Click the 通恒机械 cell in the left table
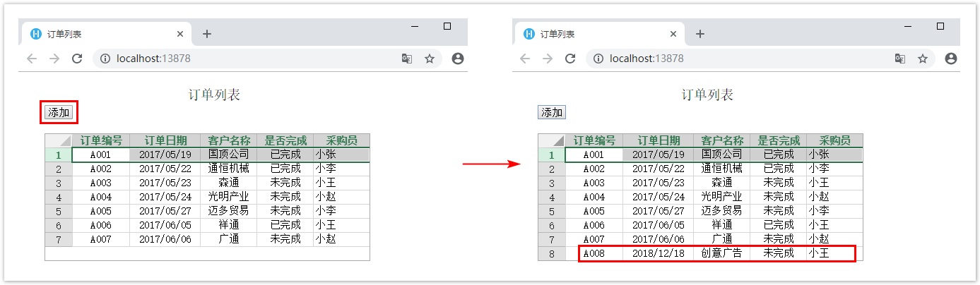Viewport: 980px width, 285px height. (228, 169)
